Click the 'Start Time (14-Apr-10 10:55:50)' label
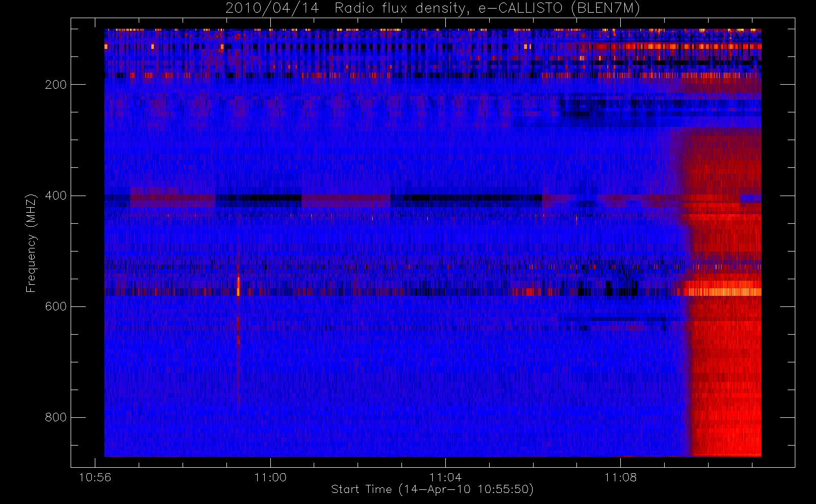816x504 pixels. pyautogui.click(x=432, y=489)
